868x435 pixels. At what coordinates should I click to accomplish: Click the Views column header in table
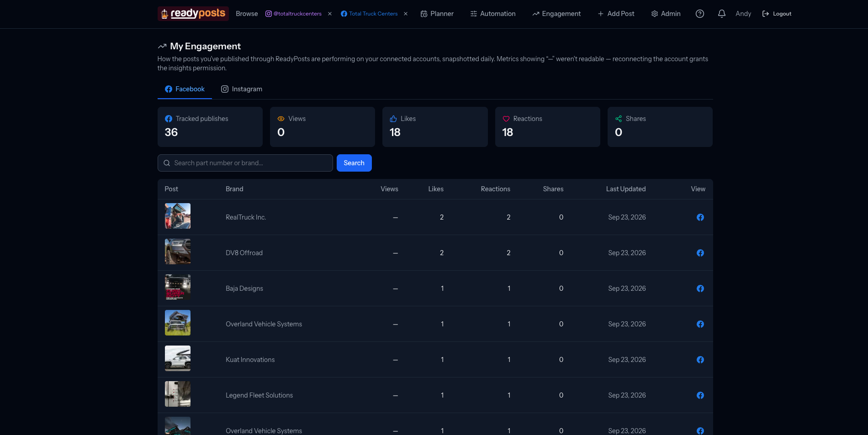(x=389, y=189)
